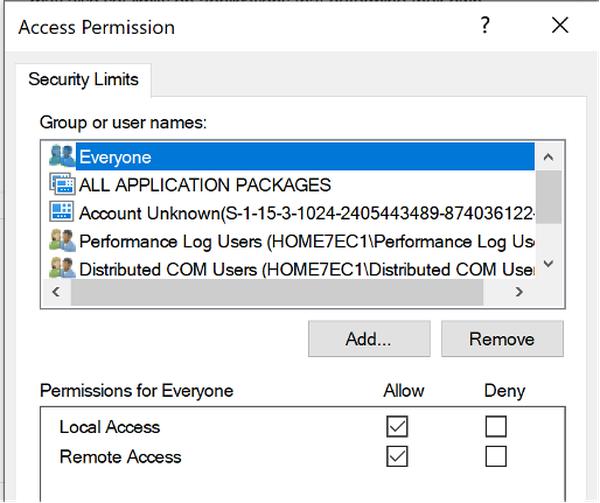Click the ALL APPLICATION PACKAGES icon
The image size is (600, 503).
62,184
